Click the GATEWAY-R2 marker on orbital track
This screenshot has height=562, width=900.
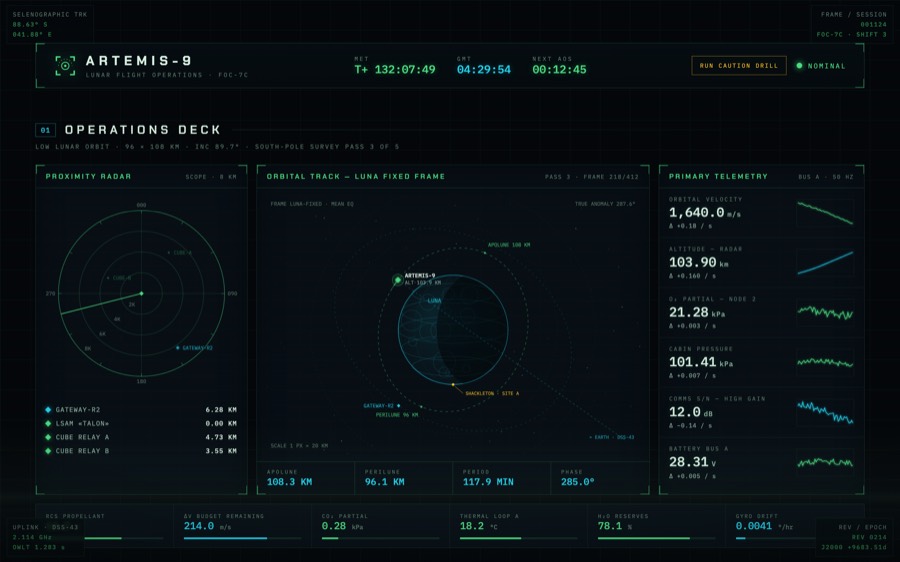click(399, 405)
